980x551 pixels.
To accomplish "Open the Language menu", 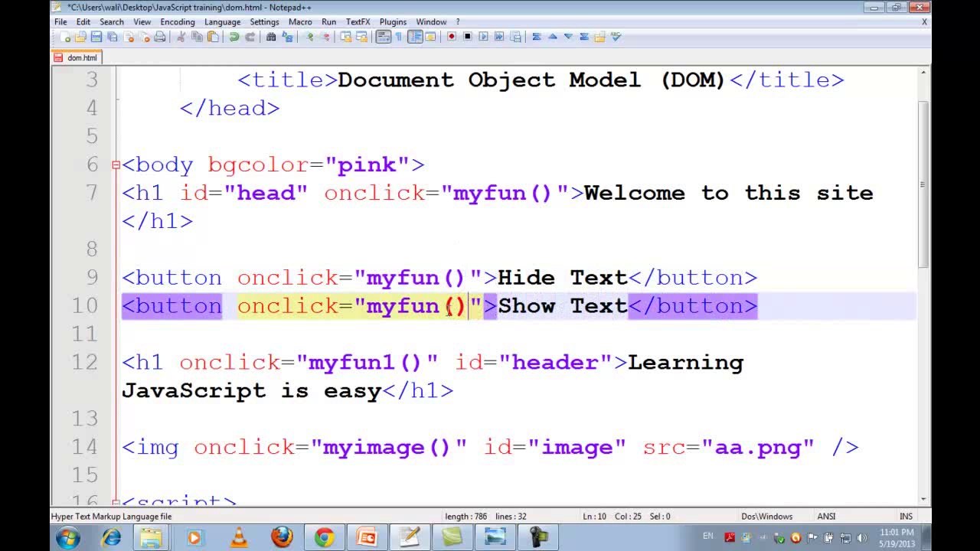I will (x=223, y=22).
